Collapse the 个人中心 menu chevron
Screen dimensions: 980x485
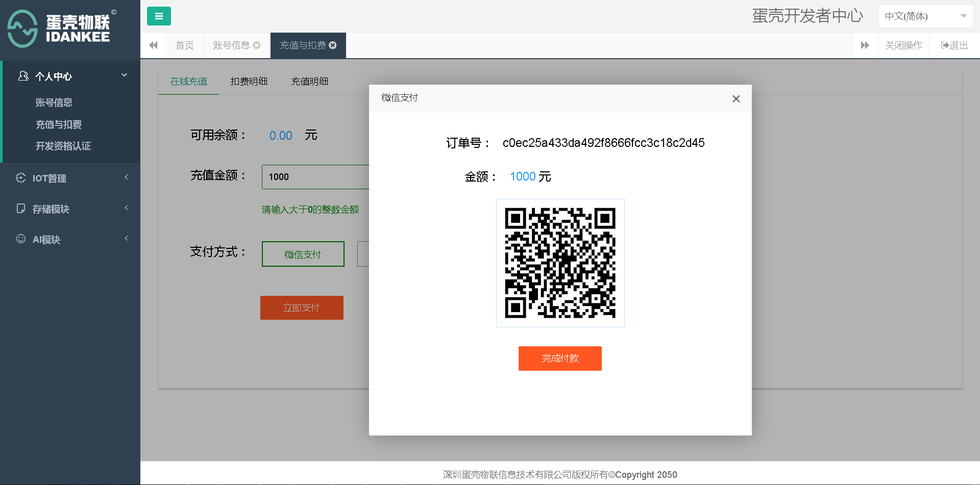125,75
